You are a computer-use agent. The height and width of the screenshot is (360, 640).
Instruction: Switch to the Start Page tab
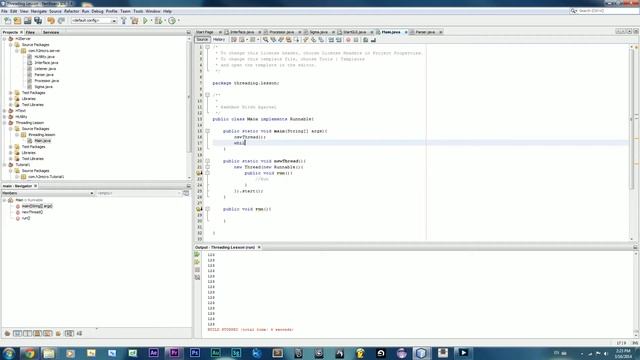pos(205,32)
